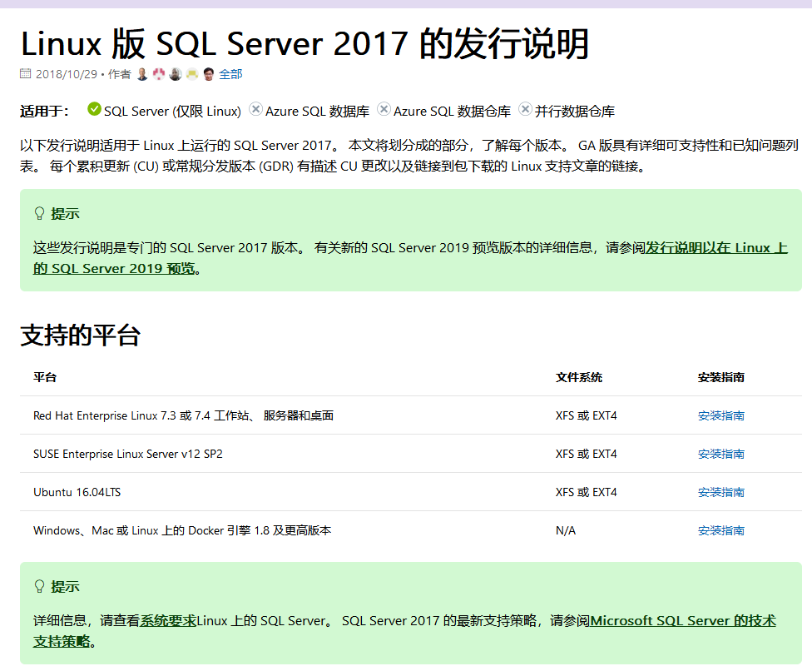This screenshot has width=812, height=671.
Task: Click the 安装指南 column header
Action: pyautogui.click(x=720, y=377)
